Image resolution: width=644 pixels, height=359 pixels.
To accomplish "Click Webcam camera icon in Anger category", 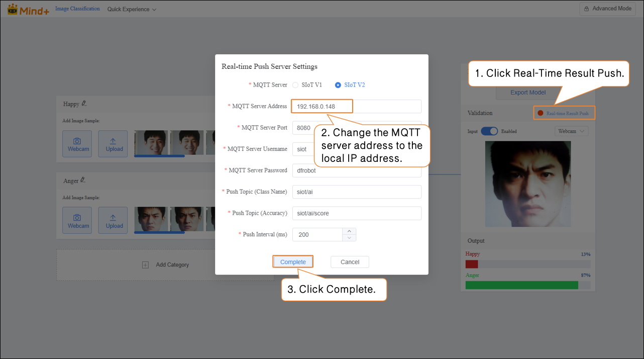I will (77, 218).
